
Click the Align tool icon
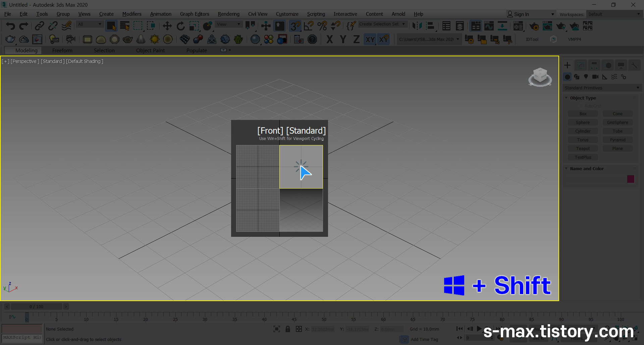(x=430, y=26)
